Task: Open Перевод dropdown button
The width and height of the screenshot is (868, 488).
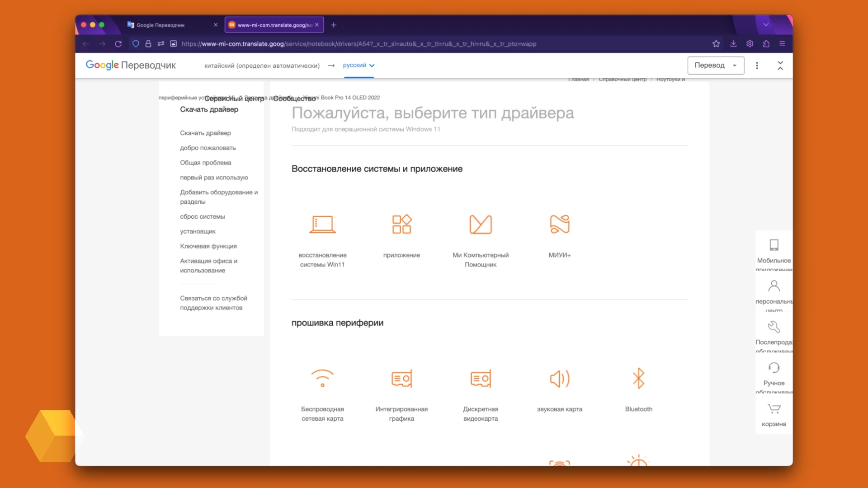Action: 716,66
